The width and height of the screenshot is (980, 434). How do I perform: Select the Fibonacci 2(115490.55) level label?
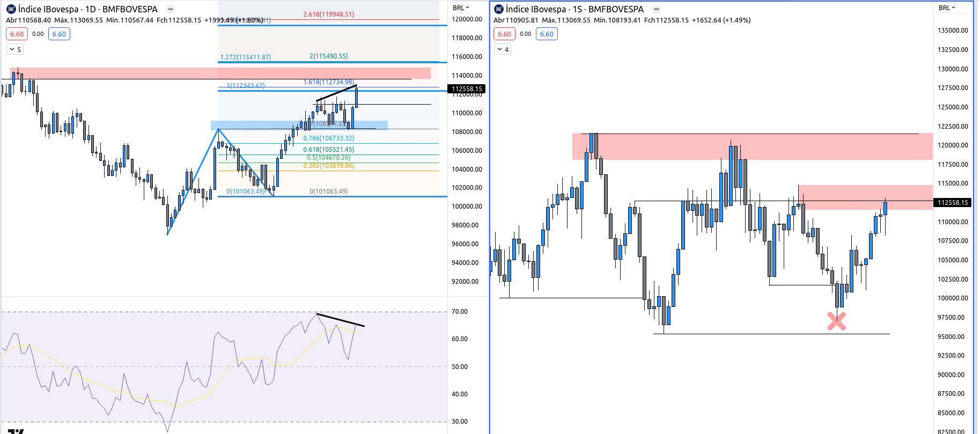(328, 56)
